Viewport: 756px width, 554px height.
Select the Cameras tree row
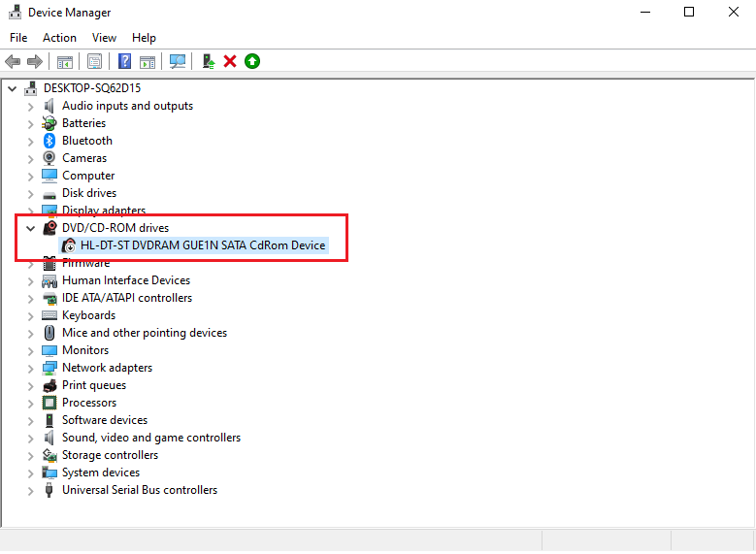pos(84,158)
